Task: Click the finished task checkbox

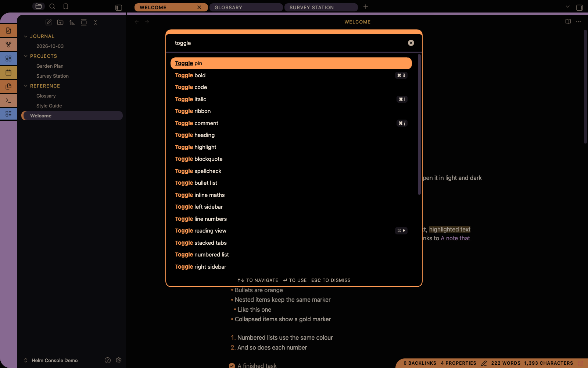Action: click(x=232, y=365)
